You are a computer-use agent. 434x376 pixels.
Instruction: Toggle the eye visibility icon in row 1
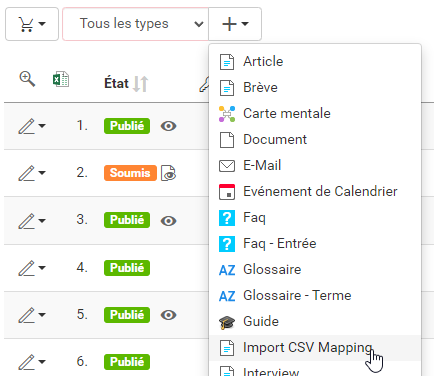pos(169,126)
